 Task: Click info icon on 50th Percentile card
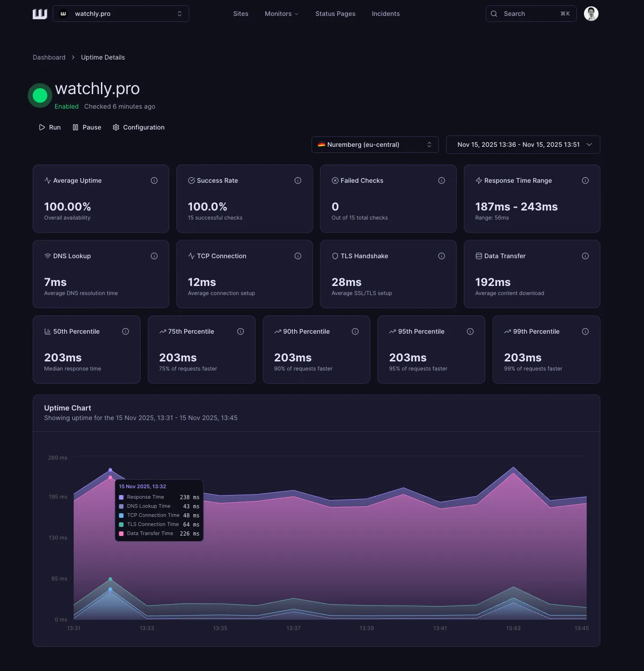pyautogui.click(x=126, y=331)
